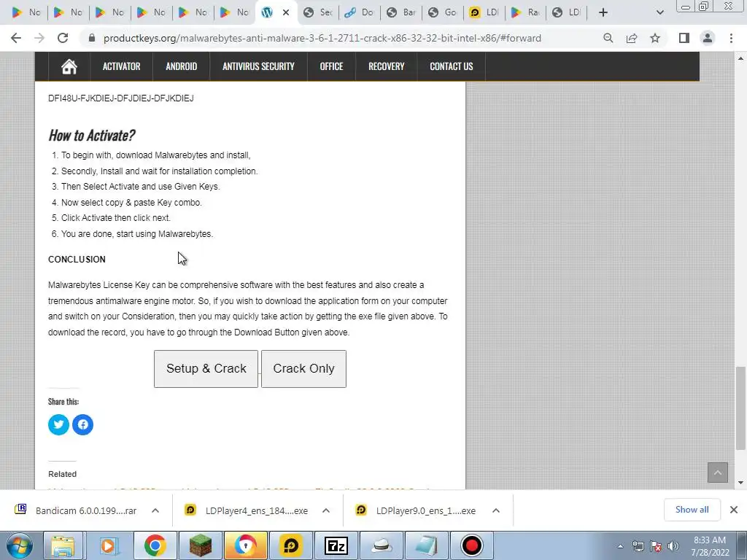Expand Bandicam rar download options
The width and height of the screenshot is (747, 560).
click(x=155, y=510)
